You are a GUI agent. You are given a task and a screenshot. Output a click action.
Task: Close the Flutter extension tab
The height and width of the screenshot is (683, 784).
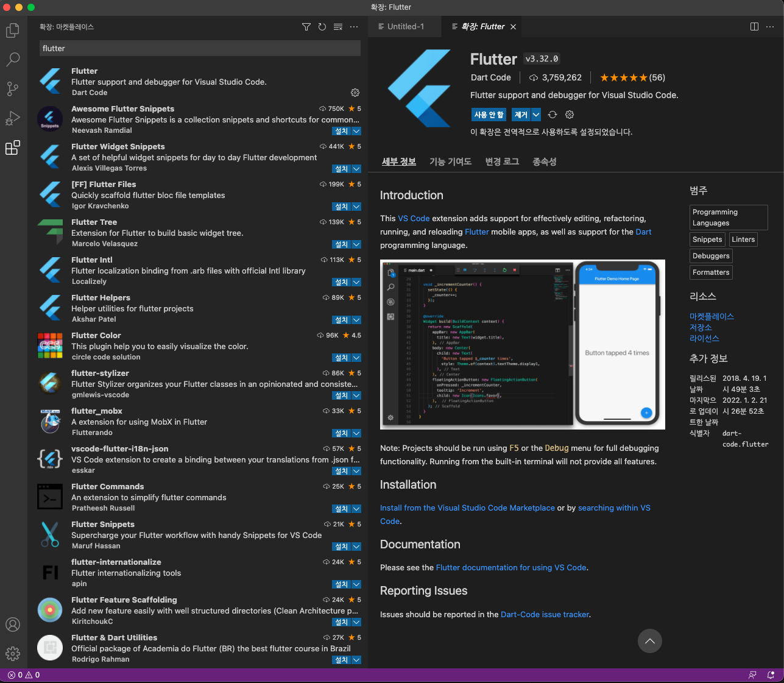[513, 27]
